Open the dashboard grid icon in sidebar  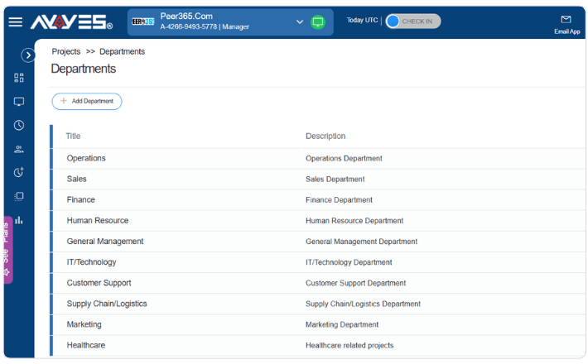(19, 78)
